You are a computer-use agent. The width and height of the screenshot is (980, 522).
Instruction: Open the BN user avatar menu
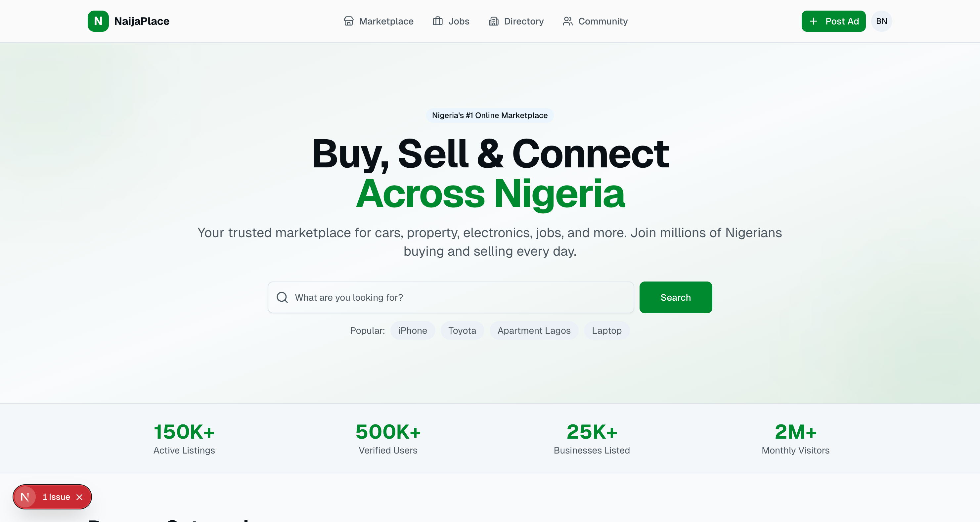pos(881,21)
